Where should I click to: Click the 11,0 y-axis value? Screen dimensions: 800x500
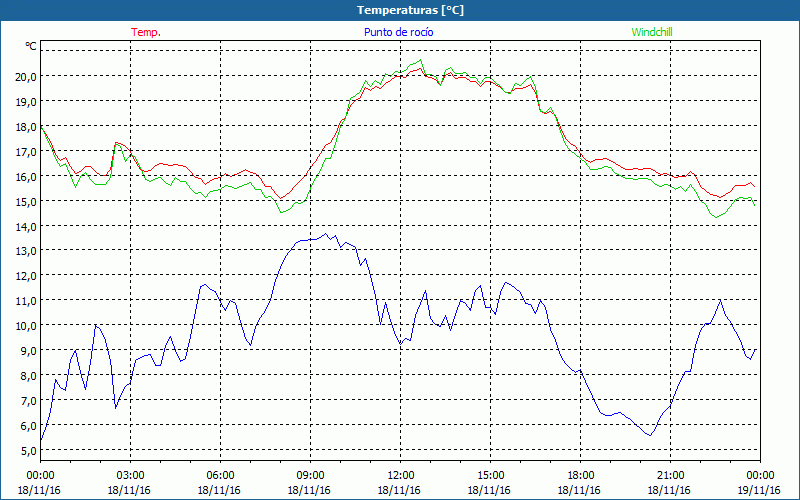coord(26,301)
